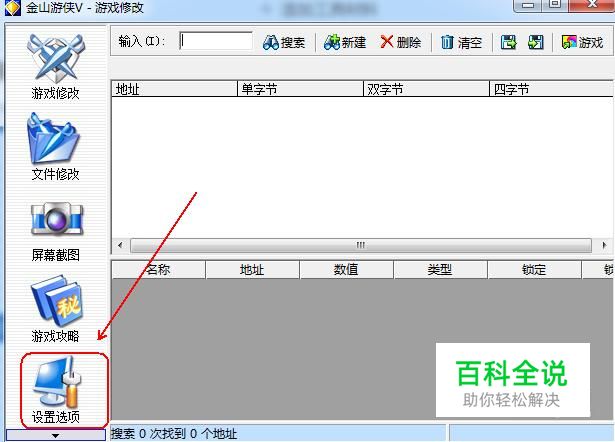Click the 四字节 column header
615x442 pixels.
(x=551, y=89)
